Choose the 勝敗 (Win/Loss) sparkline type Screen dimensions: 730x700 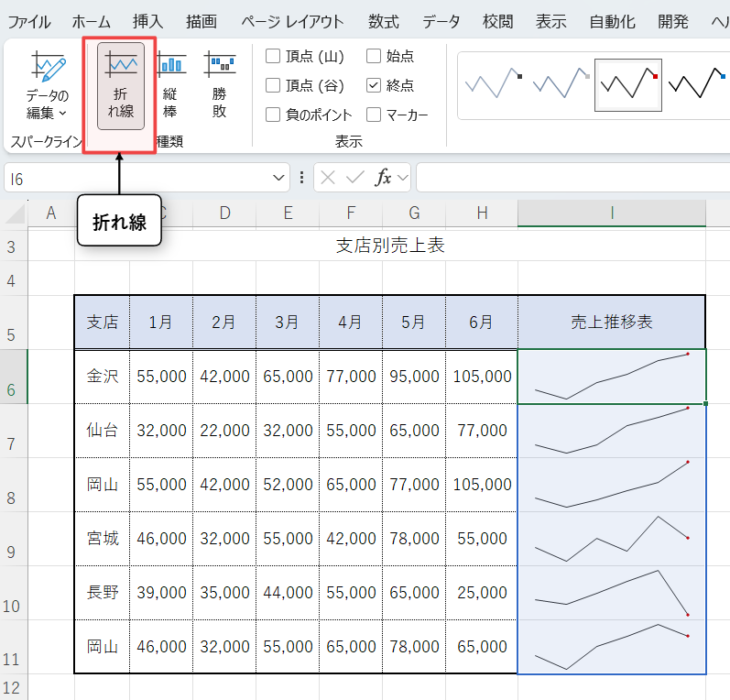click(x=219, y=84)
